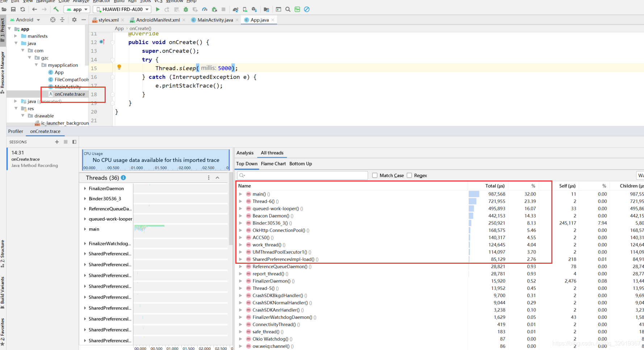
Task: Click the Run app green play icon
Action: pyautogui.click(x=157, y=9)
